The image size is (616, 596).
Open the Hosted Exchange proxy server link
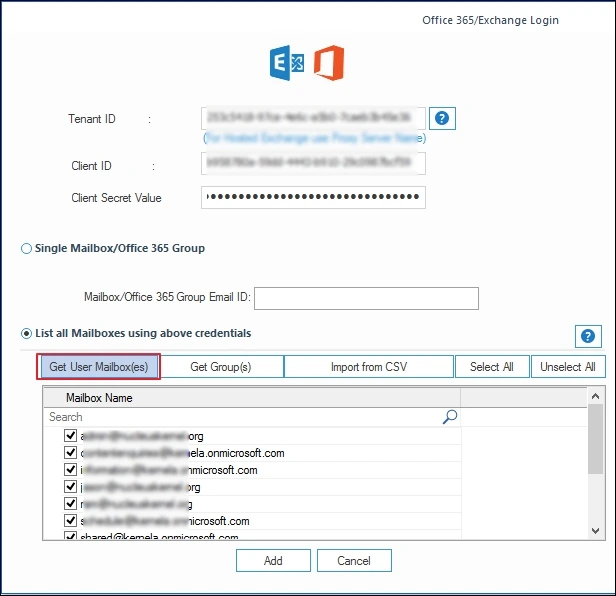pos(314,138)
